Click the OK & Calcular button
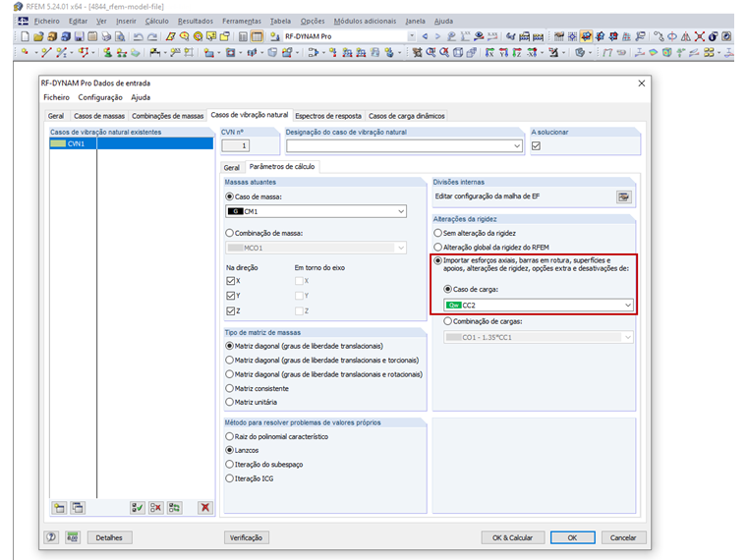This screenshot has height=560, width=747. click(x=513, y=537)
